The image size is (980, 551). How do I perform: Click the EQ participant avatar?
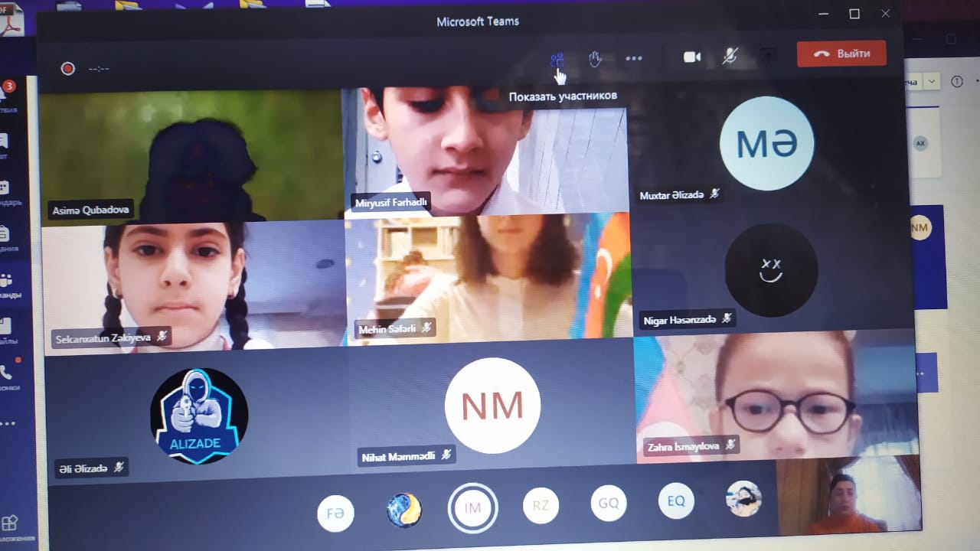tap(676, 501)
